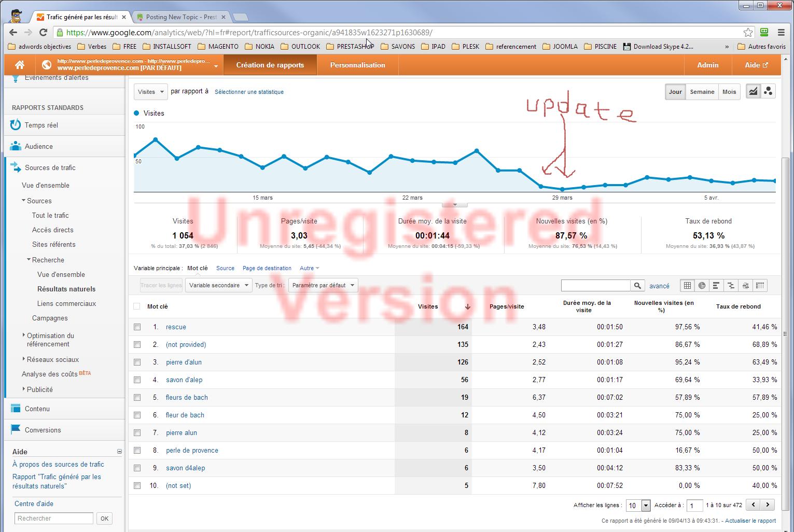Open the Visites metric dropdown

(151, 92)
